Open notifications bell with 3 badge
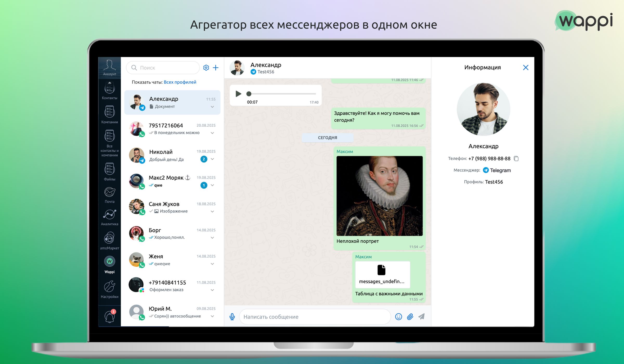624x364 pixels. point(110,316)
